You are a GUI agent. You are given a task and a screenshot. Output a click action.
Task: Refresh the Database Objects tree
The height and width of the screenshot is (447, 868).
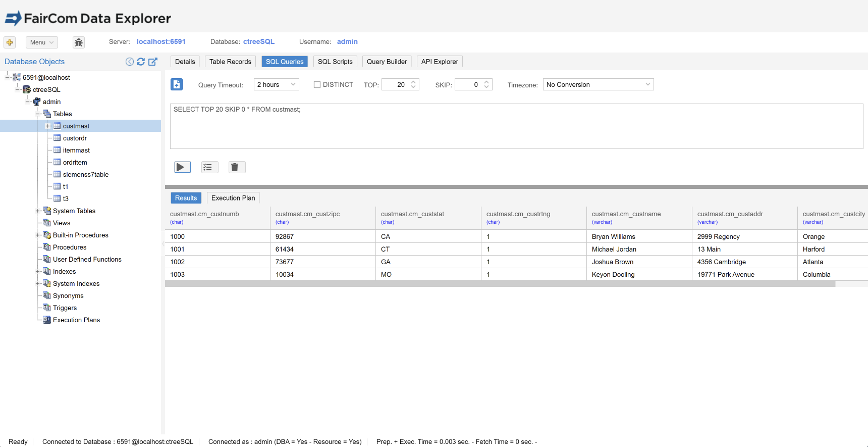141,62
